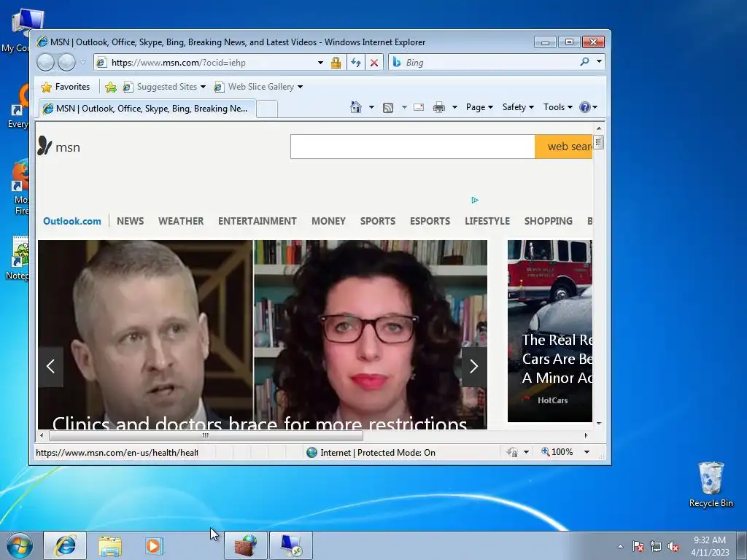Viewport: 747px width, 560px height.
Task: Click the Home page icon
Action: 356,107
